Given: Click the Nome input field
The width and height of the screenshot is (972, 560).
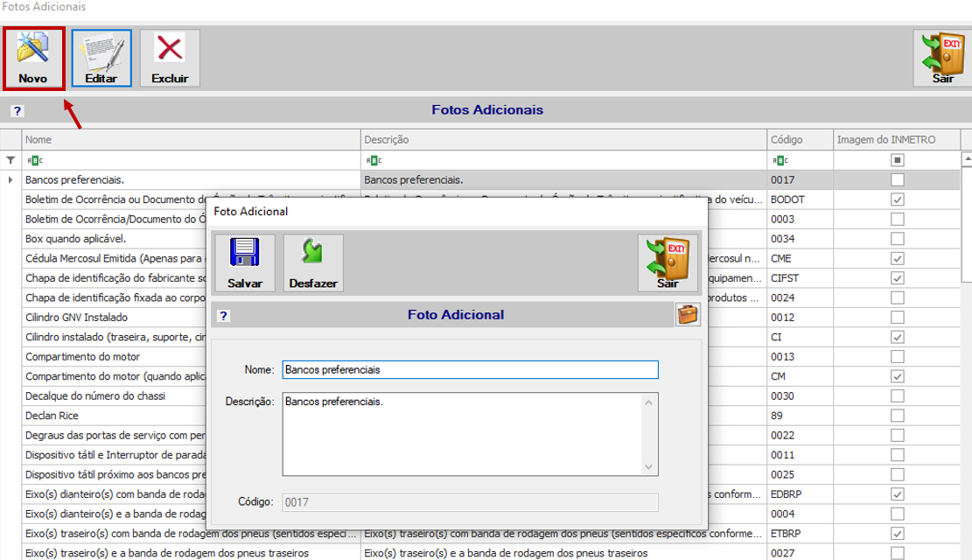Looking at the screenshot, I should pyautogui.click(x=470, y=369).
